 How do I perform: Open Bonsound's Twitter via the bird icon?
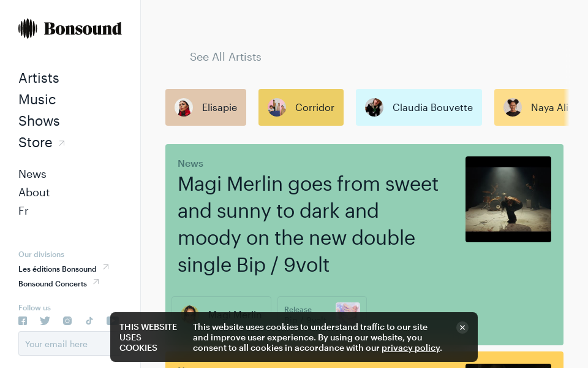pyautogui.click(x=45, y=320)
